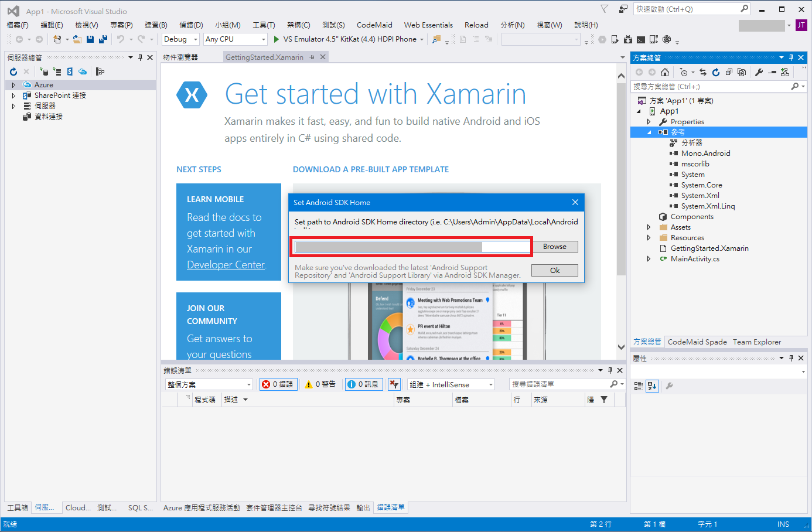
Task: Expand the 伺服器 node
Action: point(13,106)
